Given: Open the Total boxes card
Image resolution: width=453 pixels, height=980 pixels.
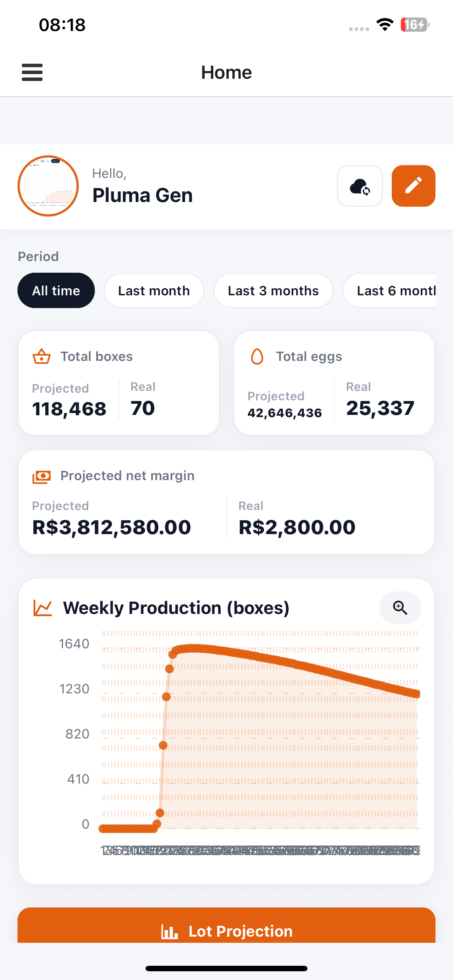Looking at the screenshot, I should point(119,383).
